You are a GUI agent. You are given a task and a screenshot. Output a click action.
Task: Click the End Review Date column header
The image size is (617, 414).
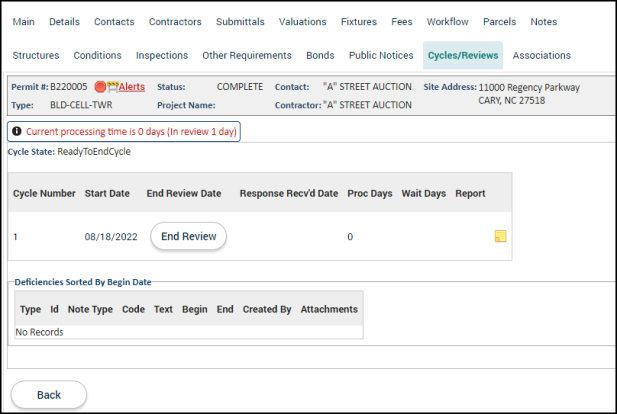coord(184,194)
